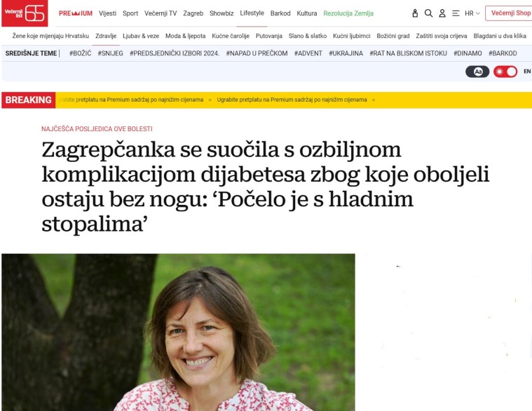532x411 pixels.
Task: Open #PREDSJEDNIČKI IZBORI 2024. topic
Action: [x=175, y=53]
